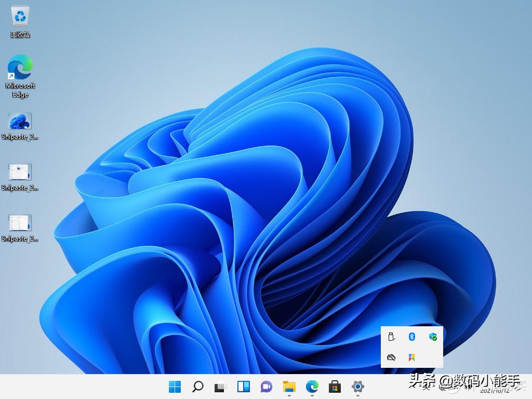Open the Start menu
The width and height of the screenshot is (532, 399).
175,387
